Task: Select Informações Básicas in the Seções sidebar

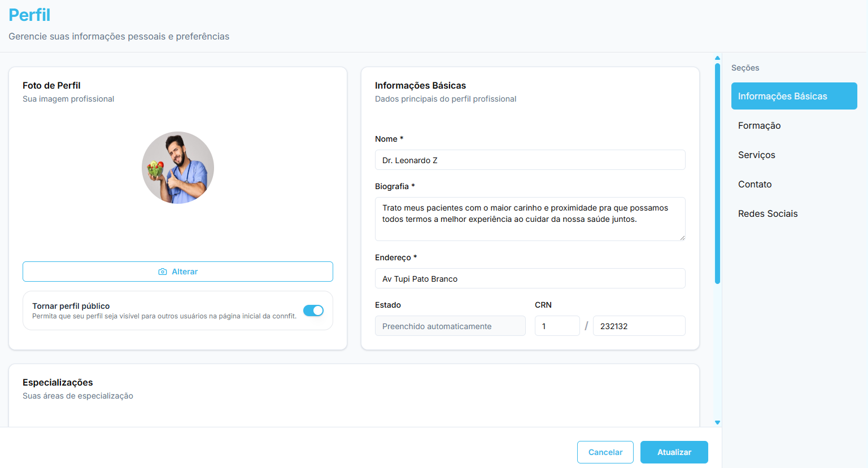Action: click(793, 96)
